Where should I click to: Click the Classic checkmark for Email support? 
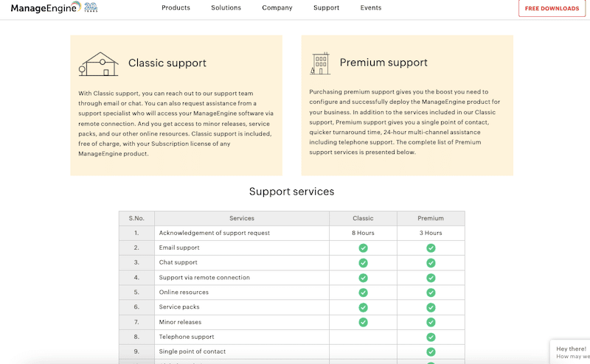(363, 248)
